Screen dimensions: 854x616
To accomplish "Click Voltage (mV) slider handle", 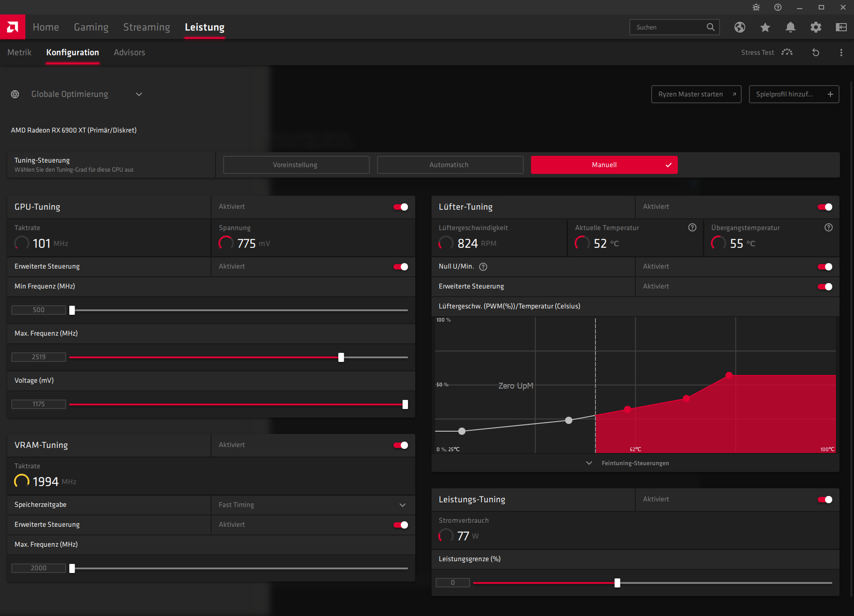I will [x=405, y=404].
